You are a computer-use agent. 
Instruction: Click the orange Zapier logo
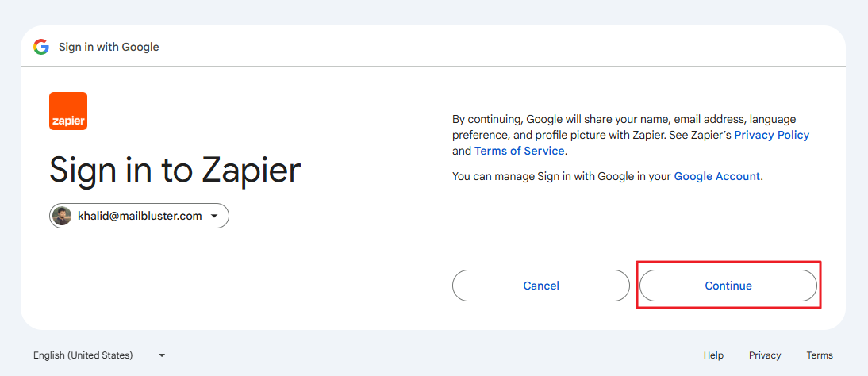[68, 111]
